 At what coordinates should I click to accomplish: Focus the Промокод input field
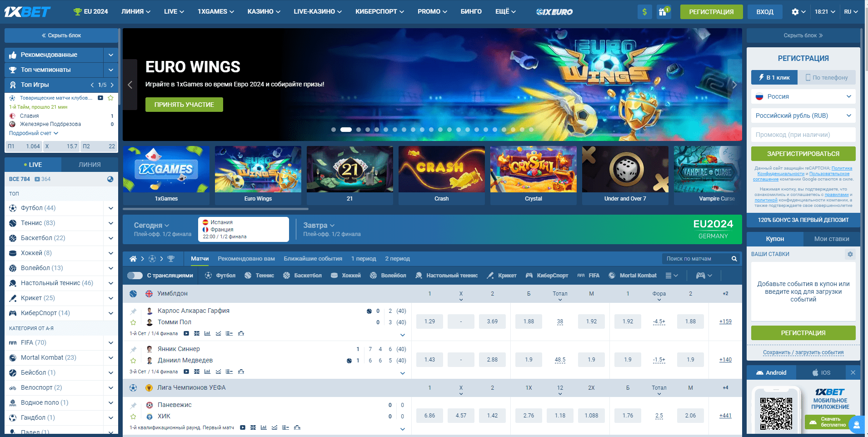(803, 135)
